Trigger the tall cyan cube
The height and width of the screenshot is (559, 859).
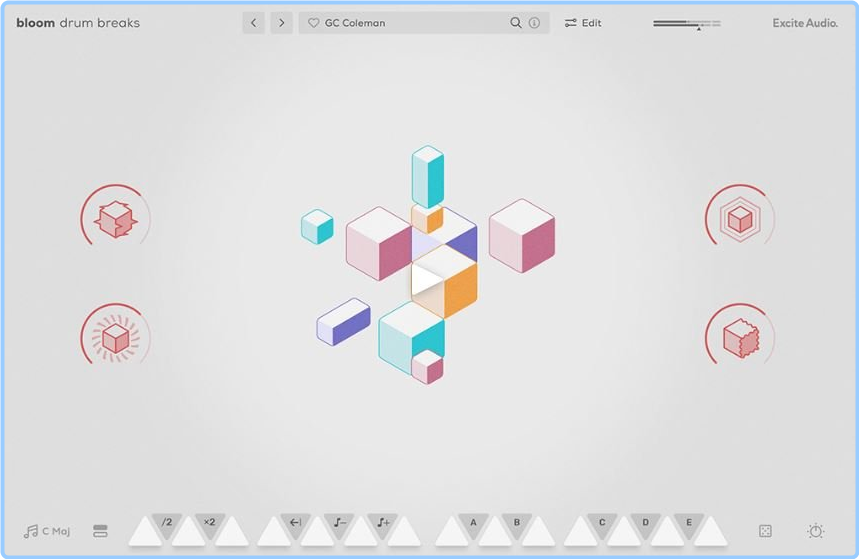428,176
